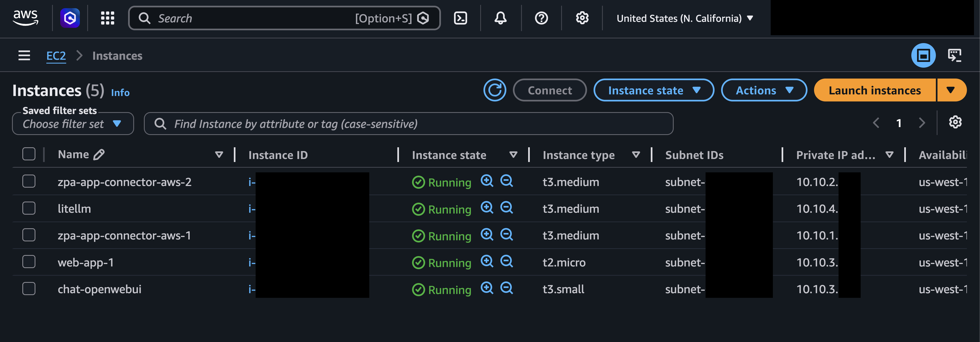The image size is (980, 342).
Task: Select all instances header checkbox
Action: coord(29,154)
